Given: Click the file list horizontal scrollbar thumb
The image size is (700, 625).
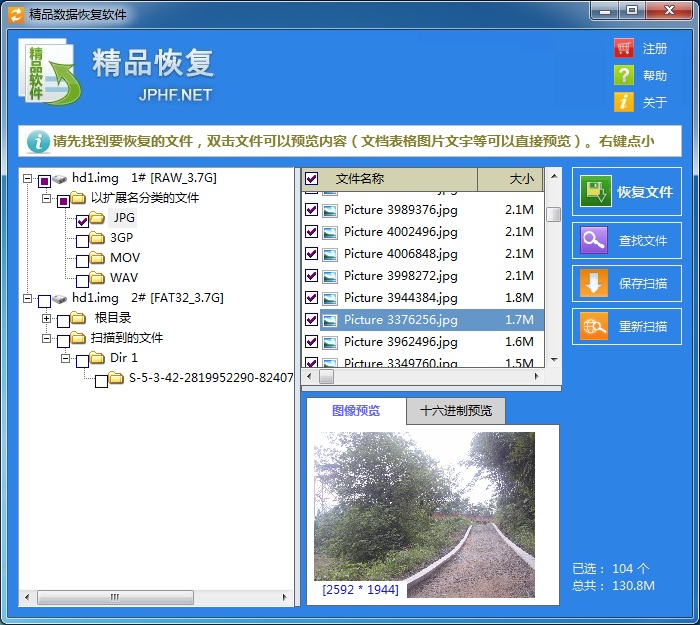Looking at the screenshot, I should tap(326, 376).
